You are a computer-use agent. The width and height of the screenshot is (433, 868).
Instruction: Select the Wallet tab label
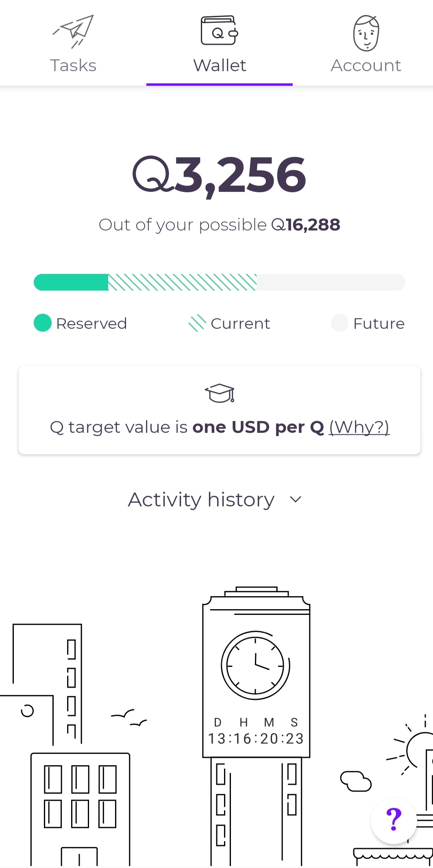pos(220,65)
